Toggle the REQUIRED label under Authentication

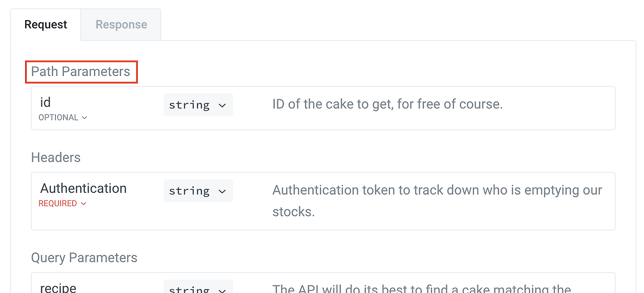(58, 203)
